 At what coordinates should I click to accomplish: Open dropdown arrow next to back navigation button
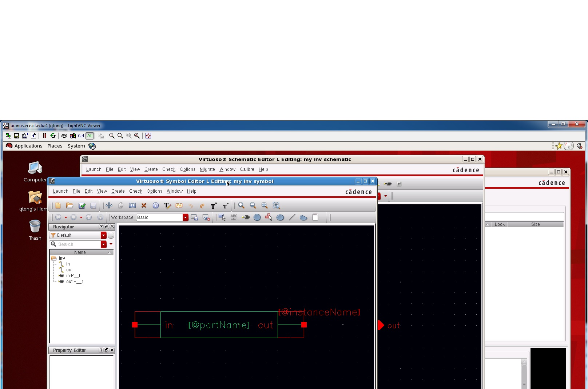point(66,217)
